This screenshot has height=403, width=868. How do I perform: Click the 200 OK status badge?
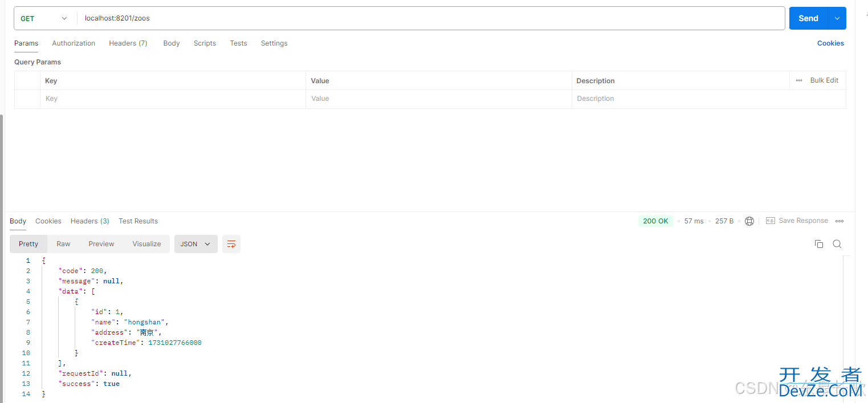[655, 221]
